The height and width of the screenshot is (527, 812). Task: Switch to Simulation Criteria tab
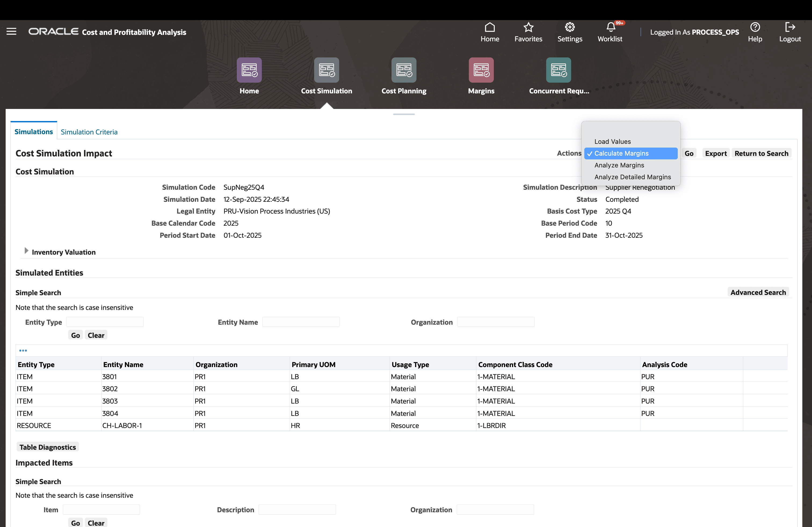point(89,132)
